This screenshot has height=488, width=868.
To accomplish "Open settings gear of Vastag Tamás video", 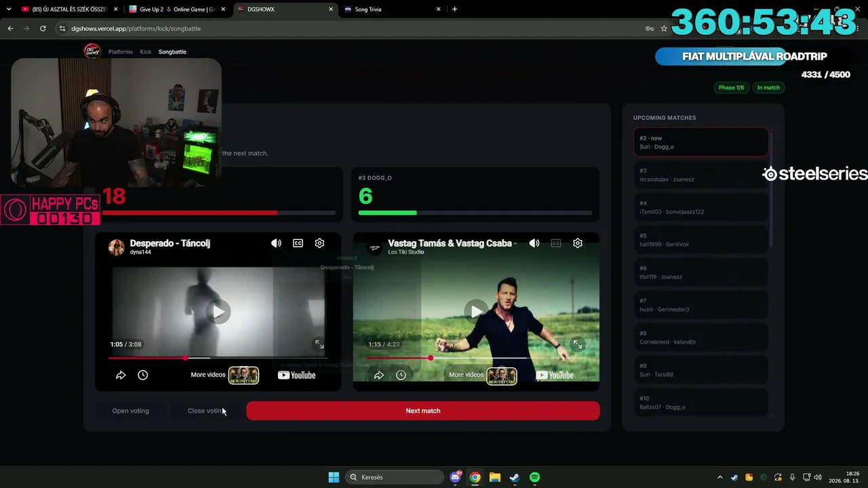I will tap(578, 243).
